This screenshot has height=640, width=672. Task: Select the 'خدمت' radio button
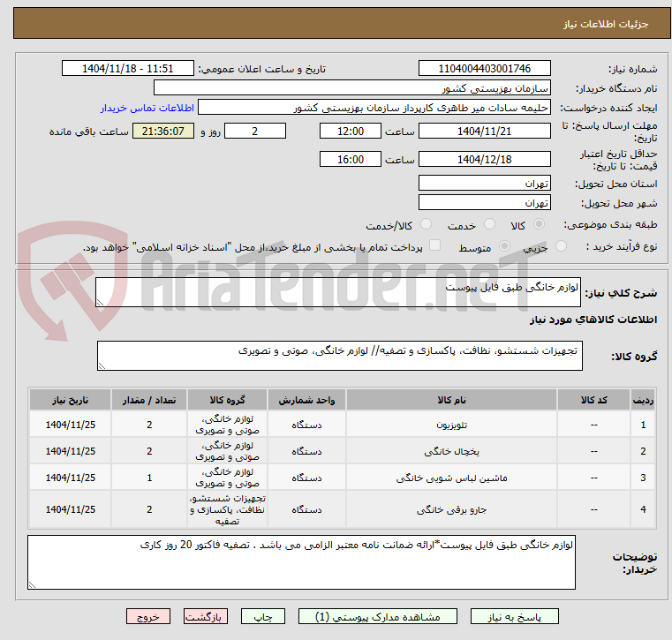click(489, 224)
